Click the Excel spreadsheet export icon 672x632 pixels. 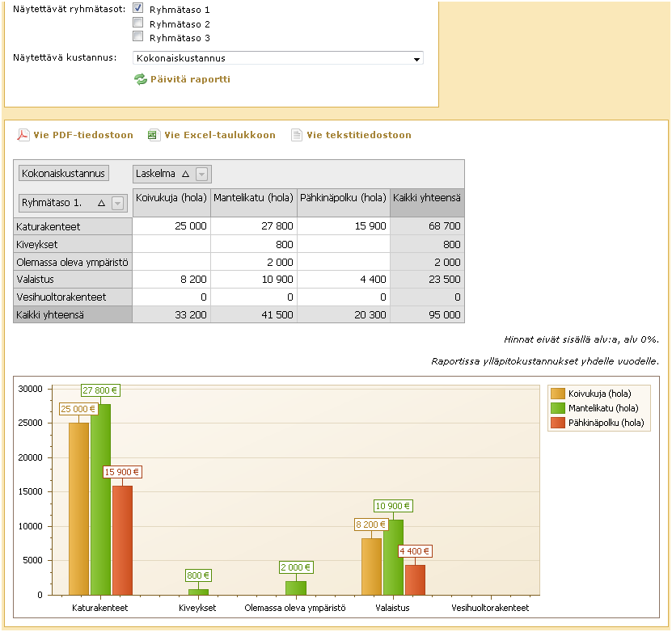tap(154, 135)
